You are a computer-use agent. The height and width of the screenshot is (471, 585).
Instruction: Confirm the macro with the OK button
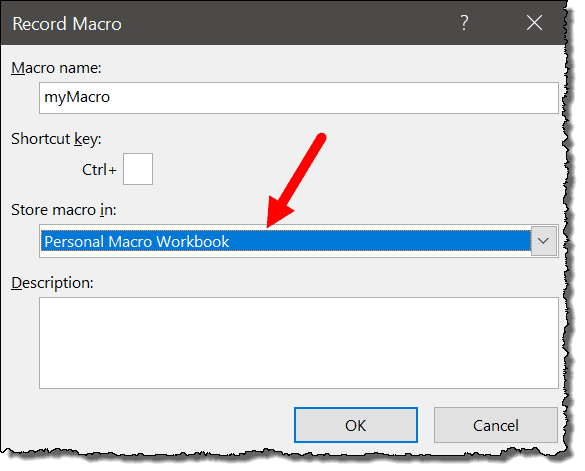point(356,425)
